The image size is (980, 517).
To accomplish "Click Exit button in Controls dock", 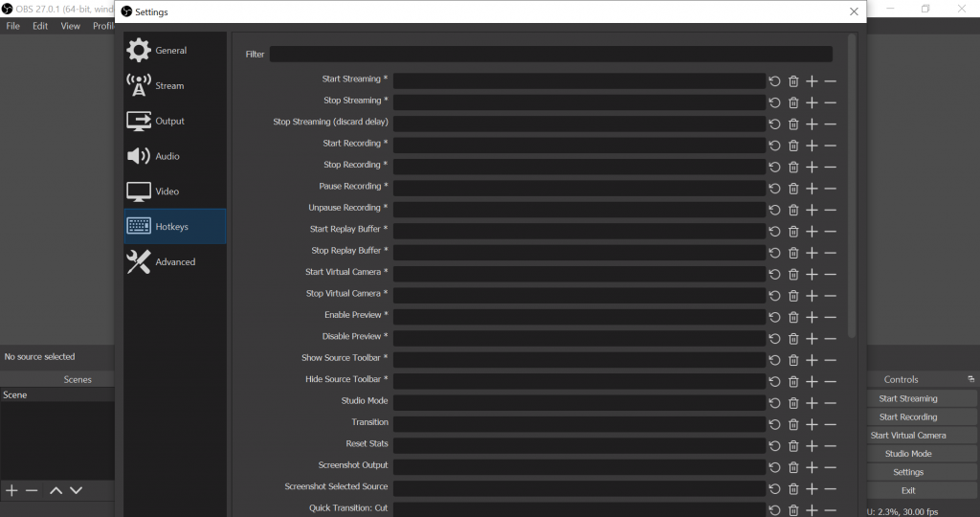I will (x=908, y=491).
